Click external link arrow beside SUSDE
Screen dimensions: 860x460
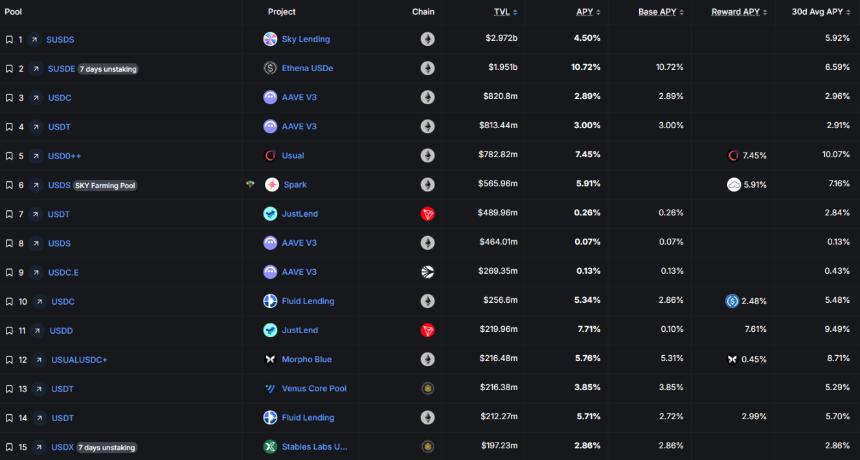35,69
